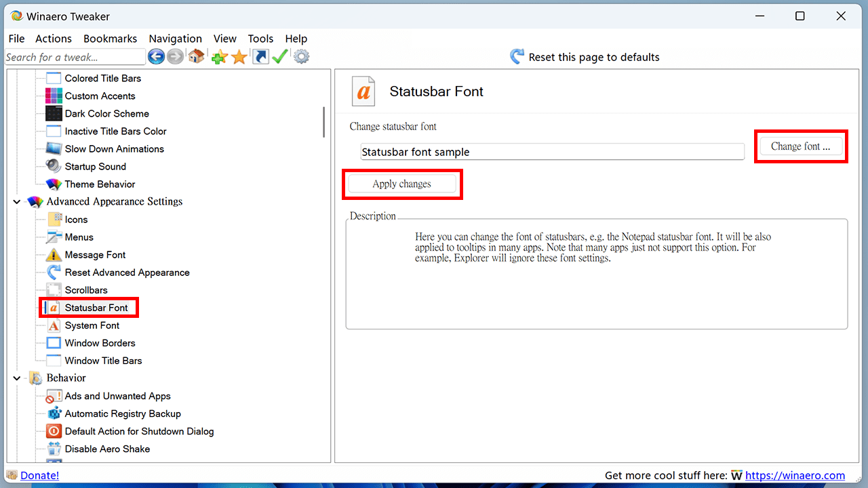Go to the home page icon

point(197,57)
